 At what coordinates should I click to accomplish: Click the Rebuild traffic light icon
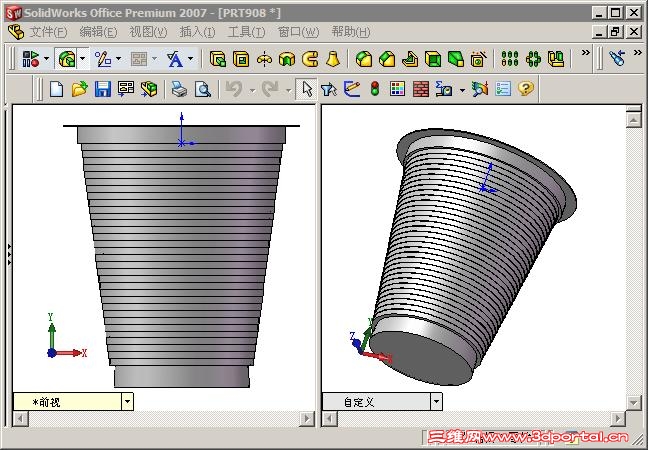[374, 89]
